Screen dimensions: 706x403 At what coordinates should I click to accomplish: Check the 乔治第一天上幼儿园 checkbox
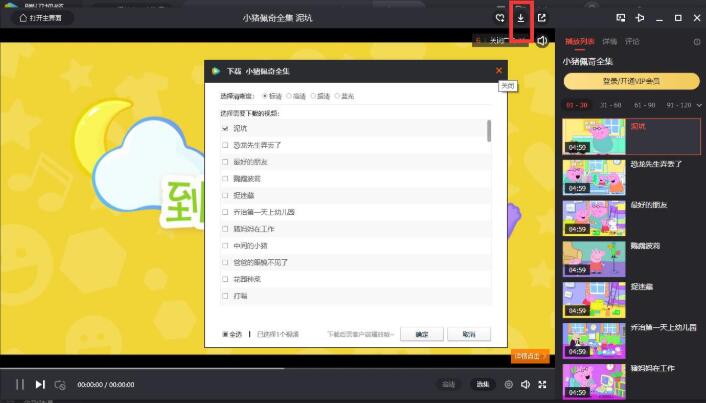(225, 212)
